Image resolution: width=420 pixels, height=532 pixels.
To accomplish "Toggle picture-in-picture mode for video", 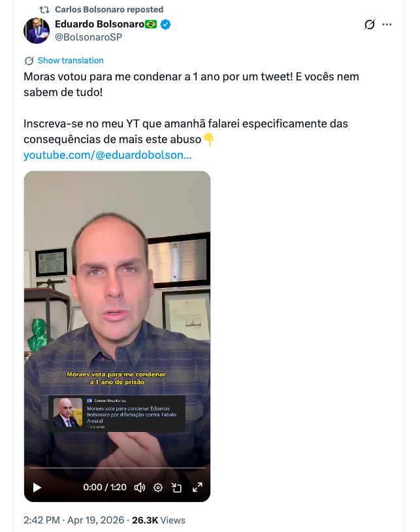I will point(176,488).
